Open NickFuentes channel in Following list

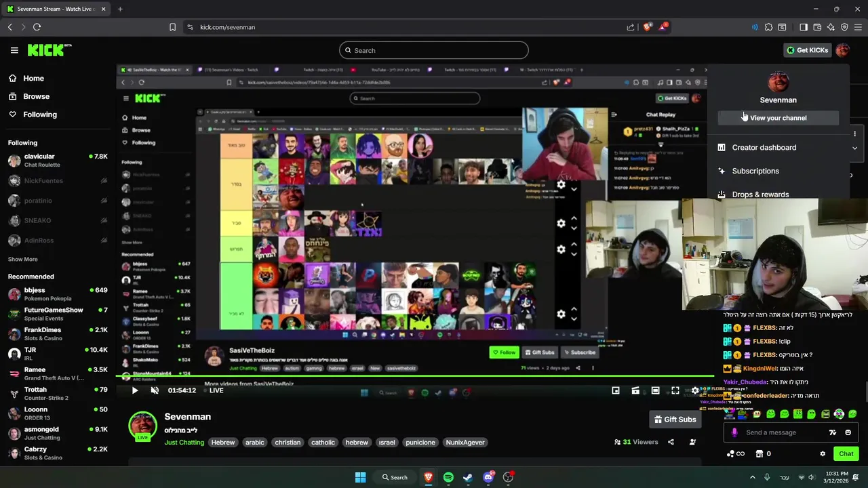pyautogui.click(x=57, y=181)
